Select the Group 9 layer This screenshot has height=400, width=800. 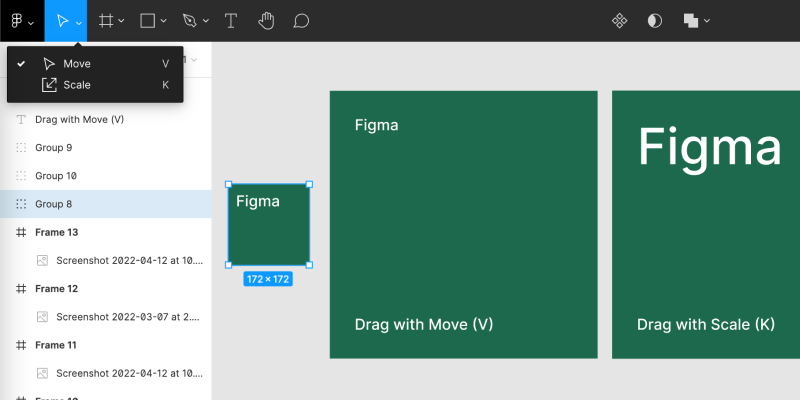106,147
